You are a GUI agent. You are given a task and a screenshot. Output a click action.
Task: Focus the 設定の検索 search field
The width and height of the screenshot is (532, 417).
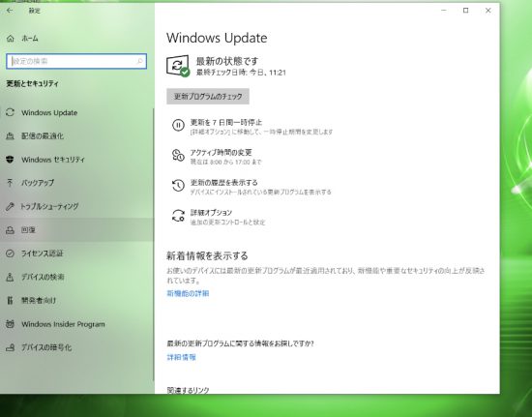coord(76,61)
